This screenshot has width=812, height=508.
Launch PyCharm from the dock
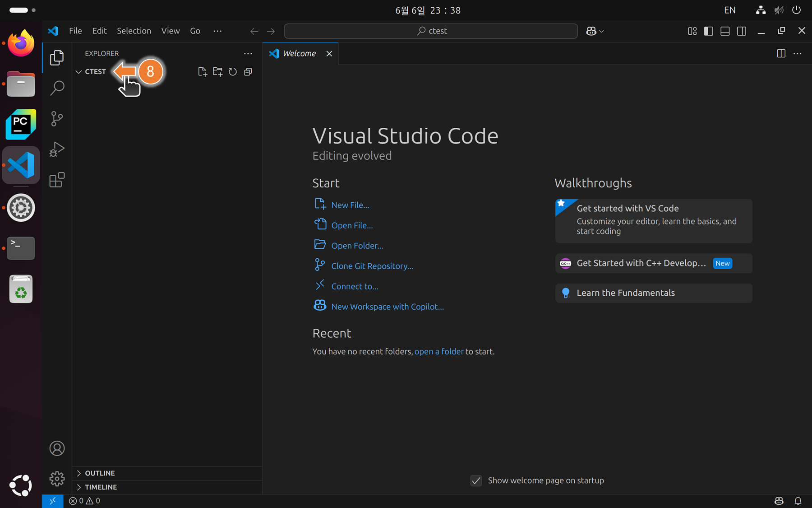(x=21, y=125)
